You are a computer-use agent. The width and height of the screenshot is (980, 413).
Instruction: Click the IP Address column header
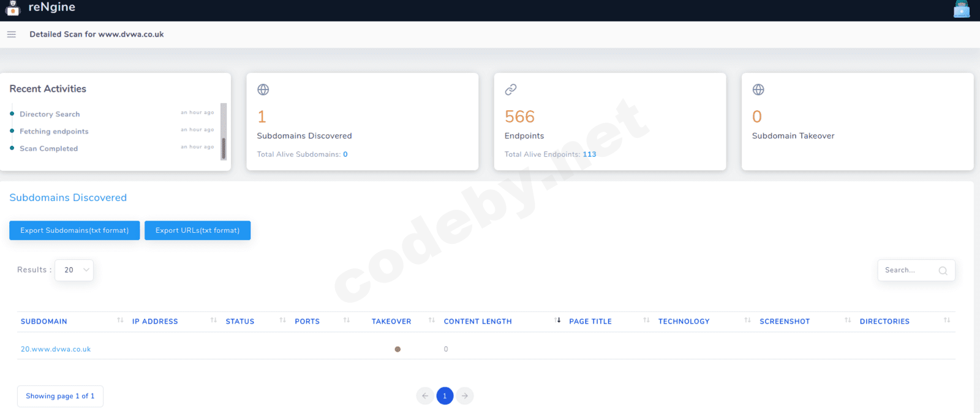155,321
